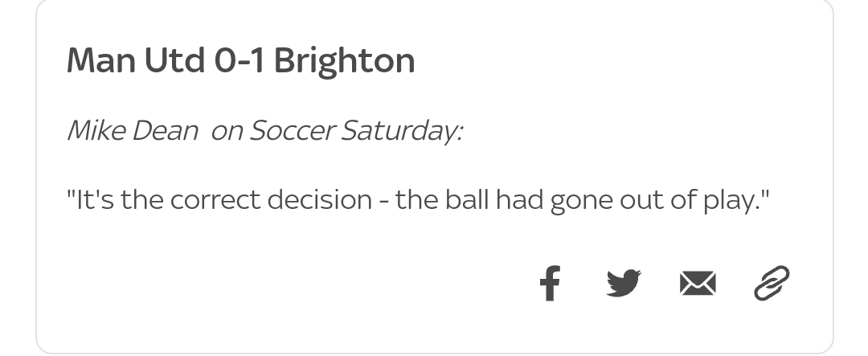Share the post on Facebook
This screenshot has width=868, height=356.
point(551,284)
